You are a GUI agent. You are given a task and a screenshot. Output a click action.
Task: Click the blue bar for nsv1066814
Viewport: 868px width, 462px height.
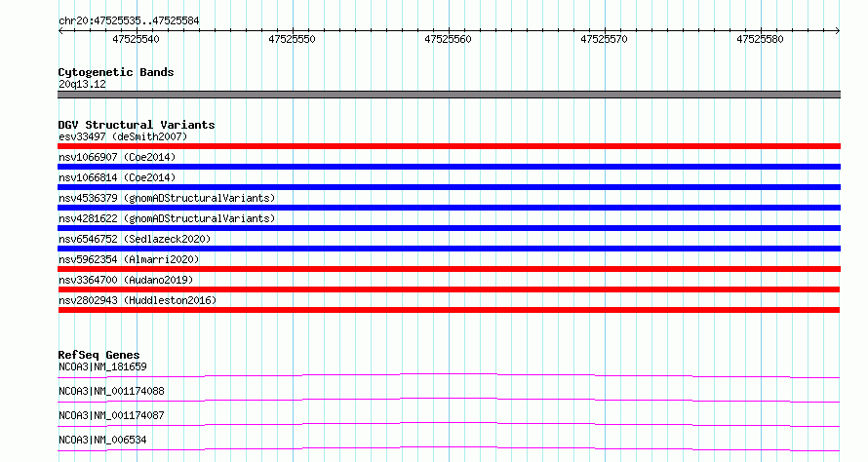click(x=449, y=187)
